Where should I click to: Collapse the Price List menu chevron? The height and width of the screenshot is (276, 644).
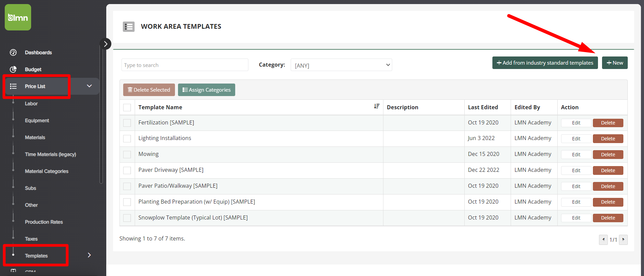(89, 86)
